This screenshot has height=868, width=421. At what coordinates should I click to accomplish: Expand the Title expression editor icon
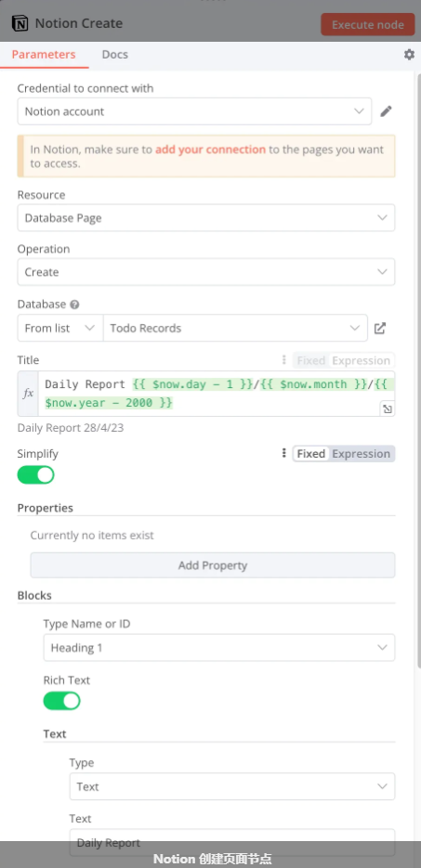(x=388, y=409)
